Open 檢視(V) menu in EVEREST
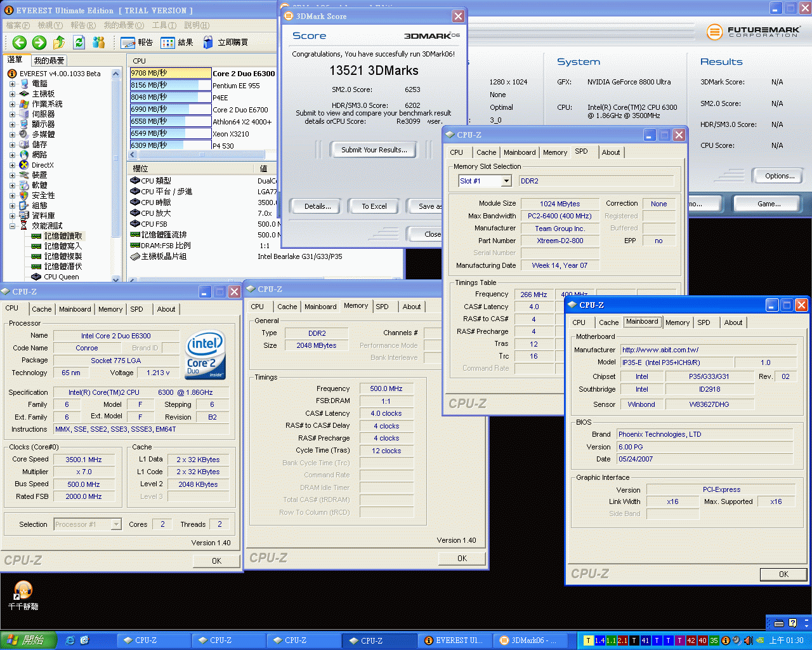812x650 pixels. tap(50, 25)
